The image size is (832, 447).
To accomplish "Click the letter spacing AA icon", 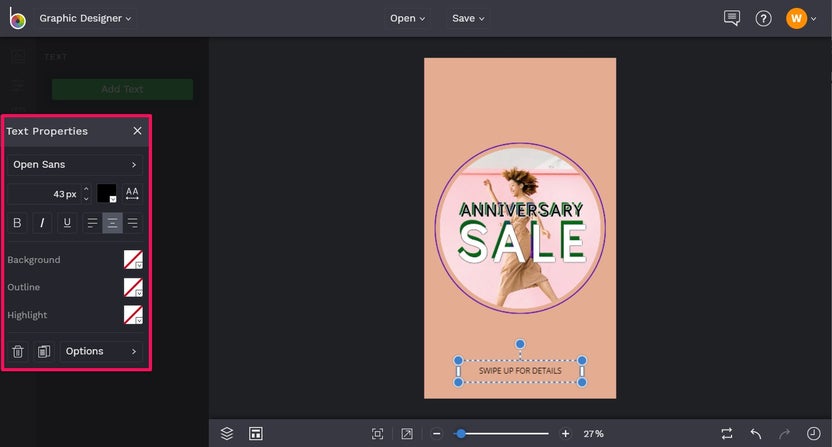I will point(132,193).
